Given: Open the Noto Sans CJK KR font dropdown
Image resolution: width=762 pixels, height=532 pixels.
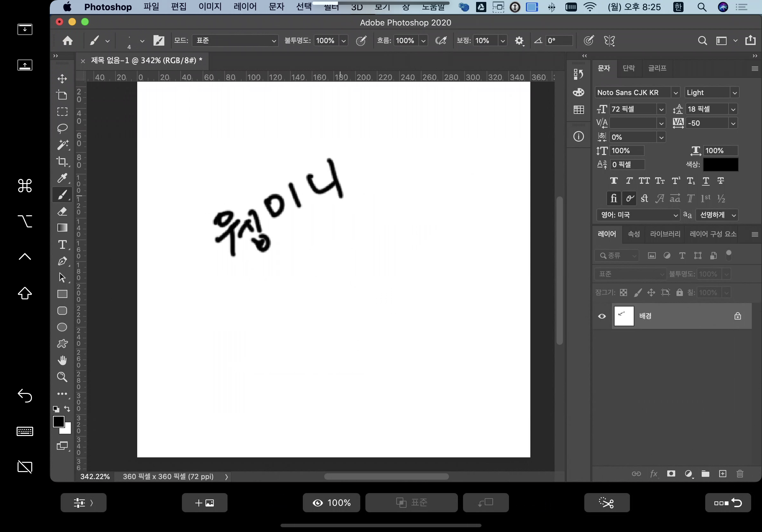Looking at the screenshot, I should tap(675, 92).
